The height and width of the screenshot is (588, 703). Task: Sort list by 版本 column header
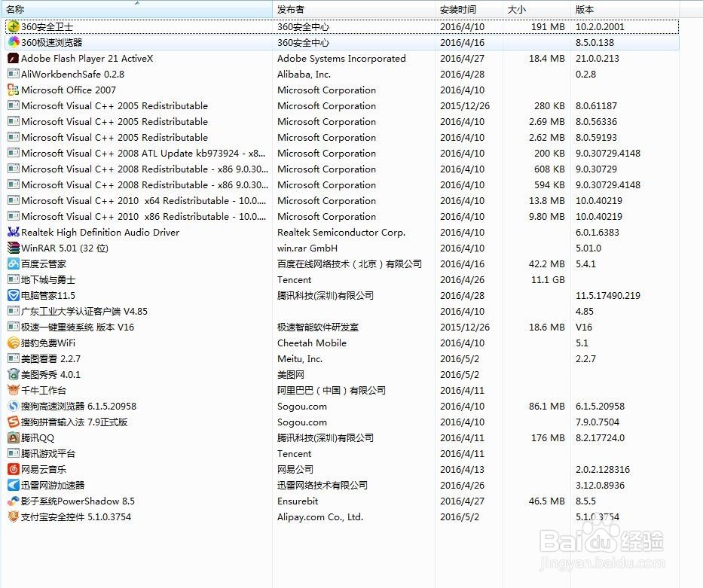click(625, 9)
